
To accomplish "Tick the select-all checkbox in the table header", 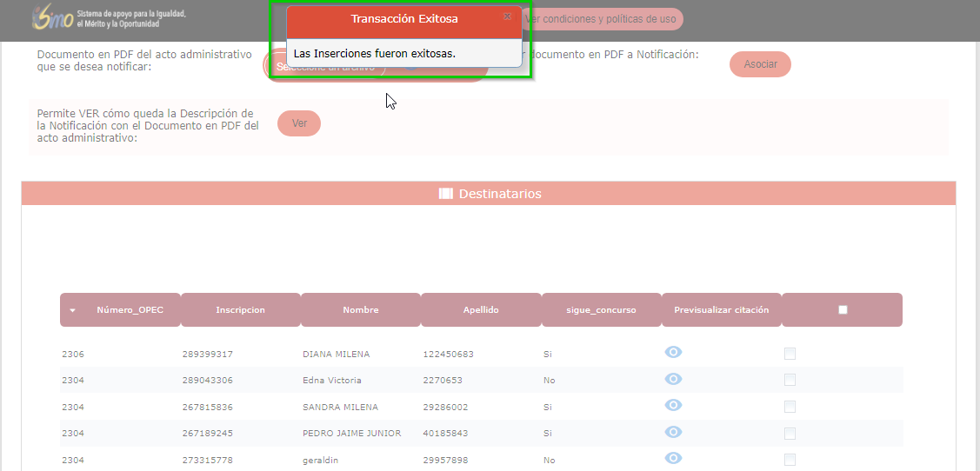I will tap(842, 310).
